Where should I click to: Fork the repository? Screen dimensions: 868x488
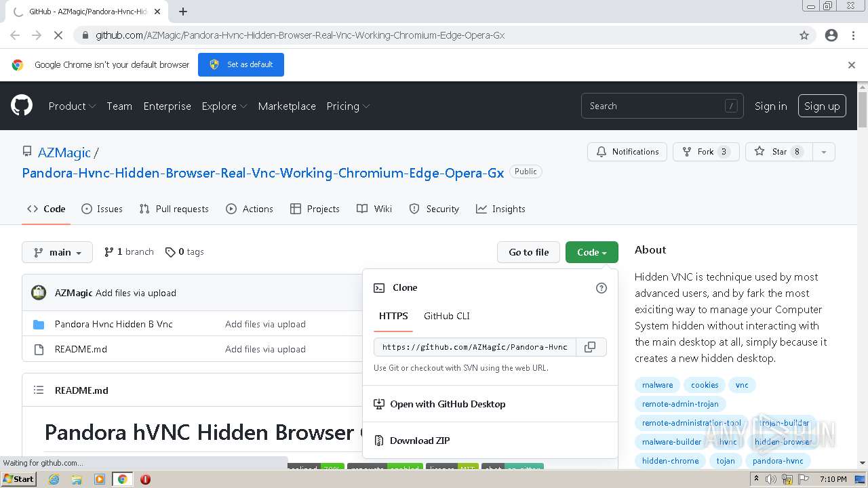point(706,152)
